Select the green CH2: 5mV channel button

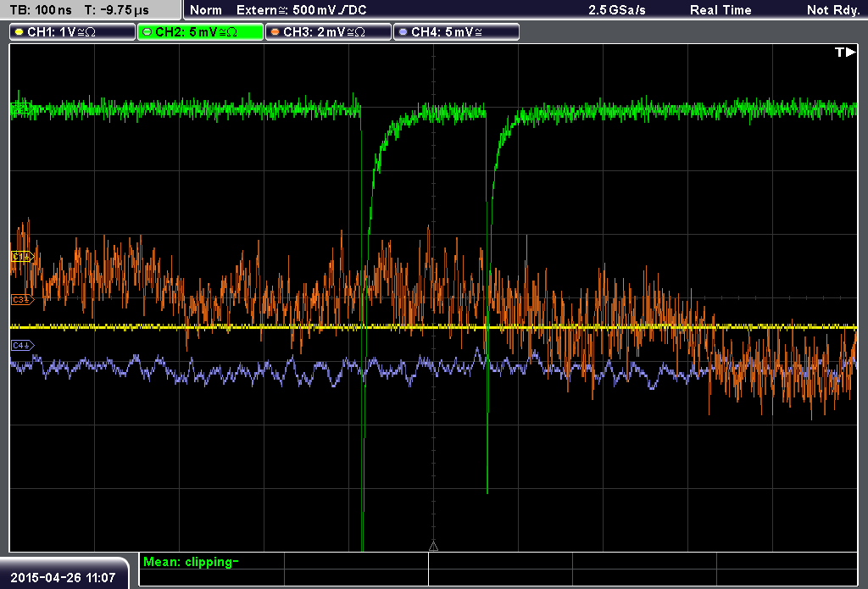pyautogui.click(x=200, y=32)
